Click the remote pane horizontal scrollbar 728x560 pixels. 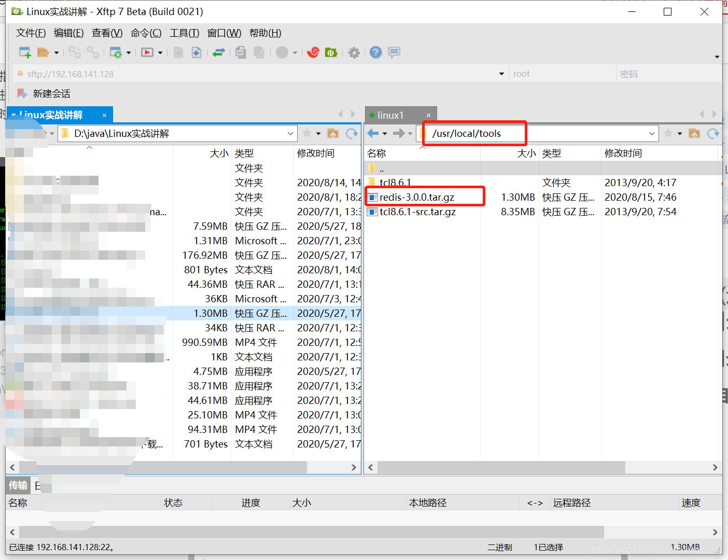point(500,467)
